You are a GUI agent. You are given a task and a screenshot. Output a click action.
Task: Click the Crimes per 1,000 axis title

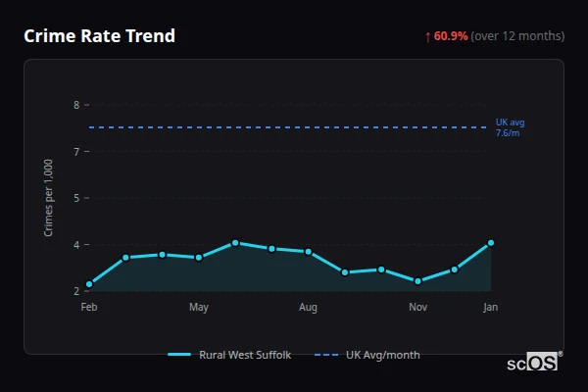point(49,197)
